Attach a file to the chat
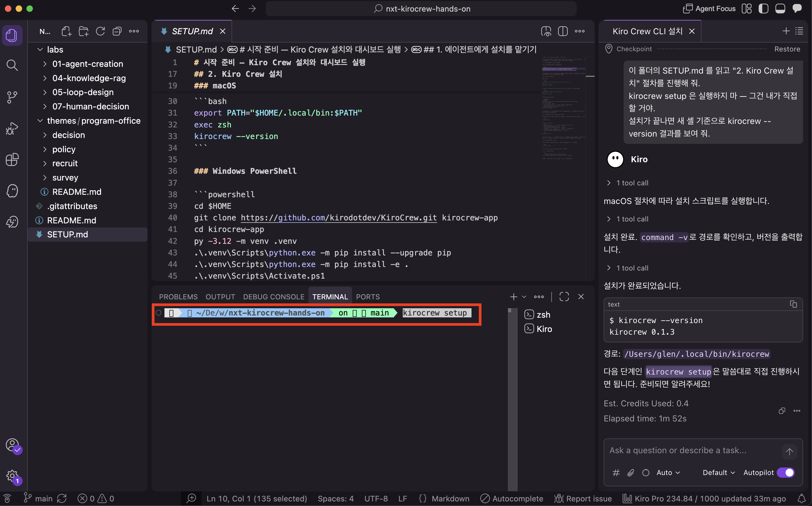Screen dimensions: 812x506 [x=631, y=473]
